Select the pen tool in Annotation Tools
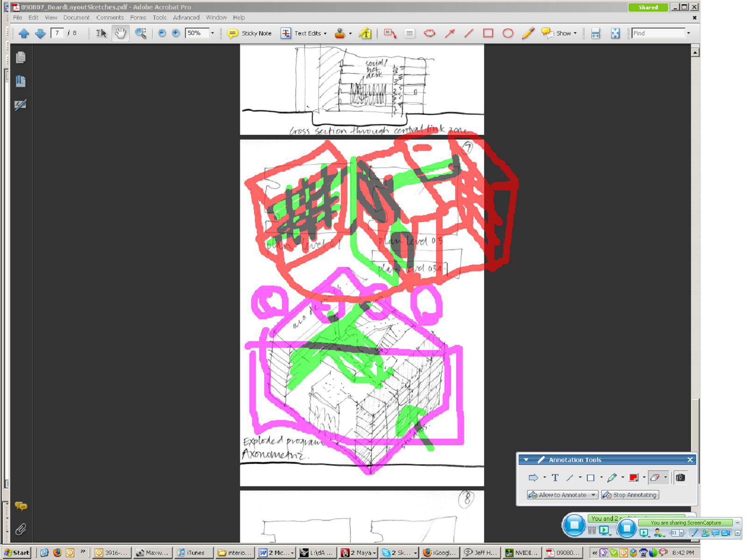This screenshot has height=560, width=747. (612, 477)
